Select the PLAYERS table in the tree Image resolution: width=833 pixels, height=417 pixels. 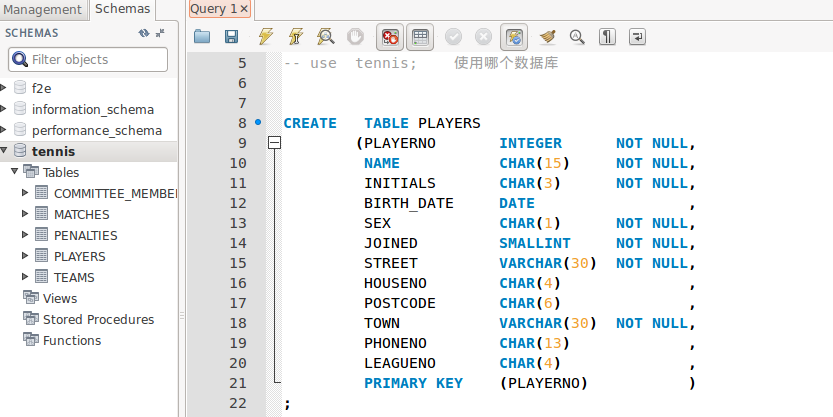coord(79,256)
